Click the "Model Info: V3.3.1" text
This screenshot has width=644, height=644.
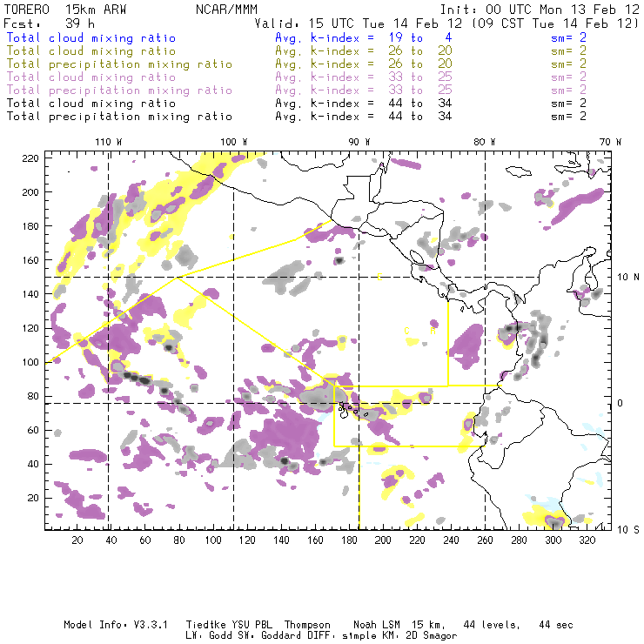pos(116,625)
